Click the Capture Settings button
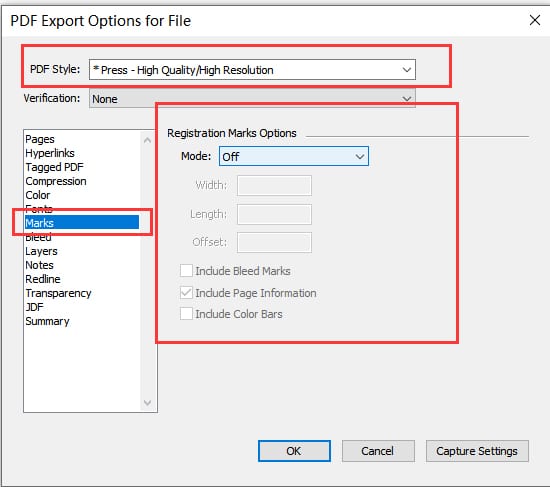 point(477,451)
